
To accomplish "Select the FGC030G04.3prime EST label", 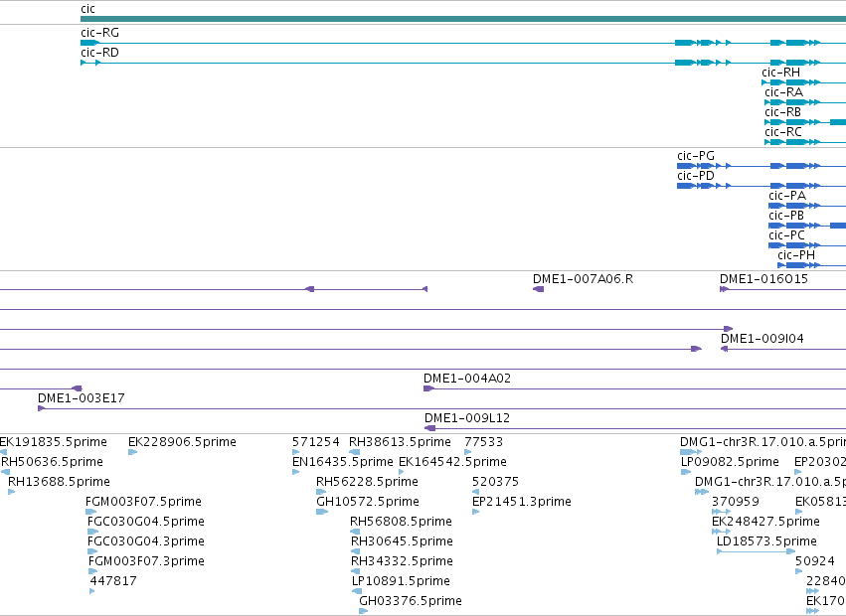I will 146,541.
